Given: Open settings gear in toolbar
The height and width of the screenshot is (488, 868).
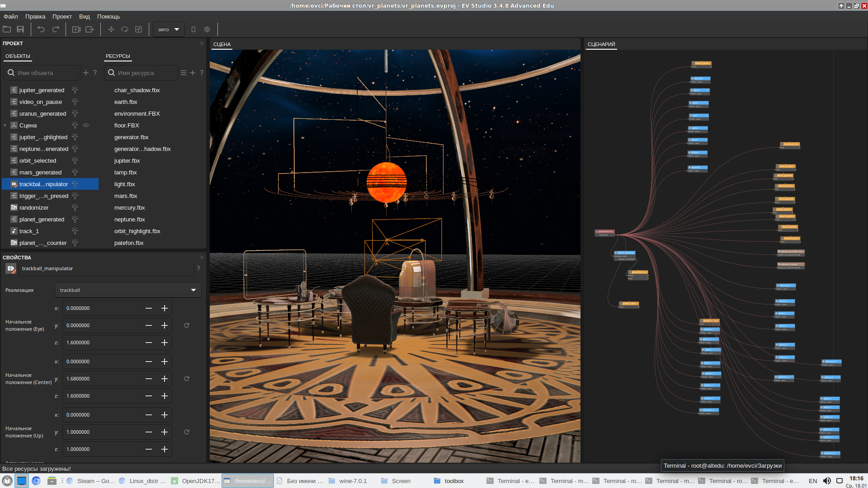Looking at the screenshot, I should click(207, 29).
